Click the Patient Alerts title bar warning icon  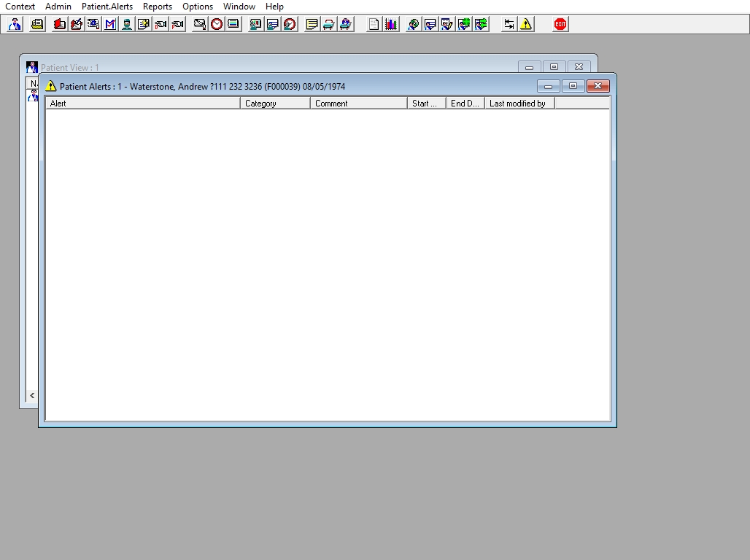coord(50,86)
